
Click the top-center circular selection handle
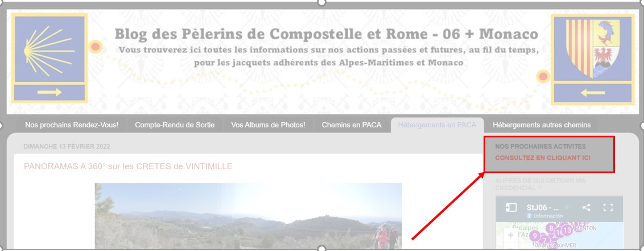pyautogui.click(x=322, y=2)
